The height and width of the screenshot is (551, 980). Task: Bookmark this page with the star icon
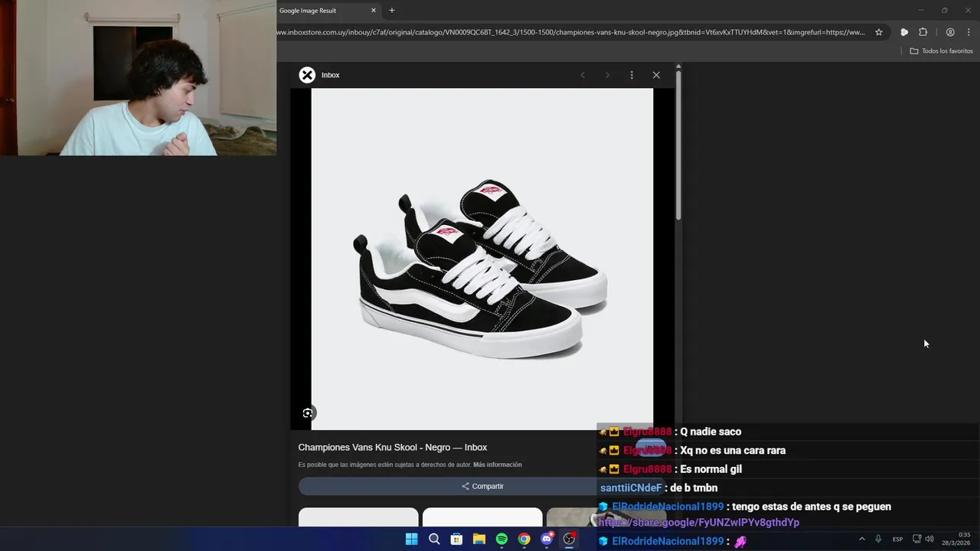(x=879, y=32)
